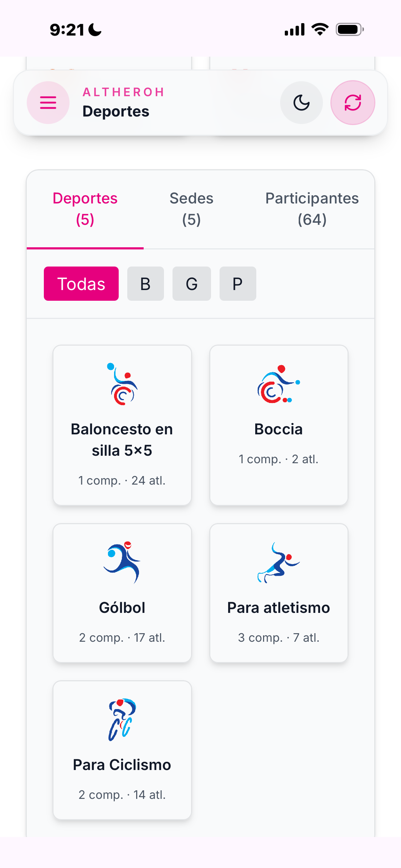Tap the Para Ciclismo title text
This screenshot has height=868, width=401.
(x=122, y=765)
